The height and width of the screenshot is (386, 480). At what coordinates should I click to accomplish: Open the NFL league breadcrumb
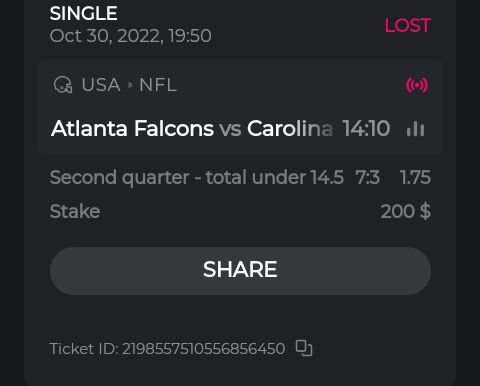click(x=158, y=85)
